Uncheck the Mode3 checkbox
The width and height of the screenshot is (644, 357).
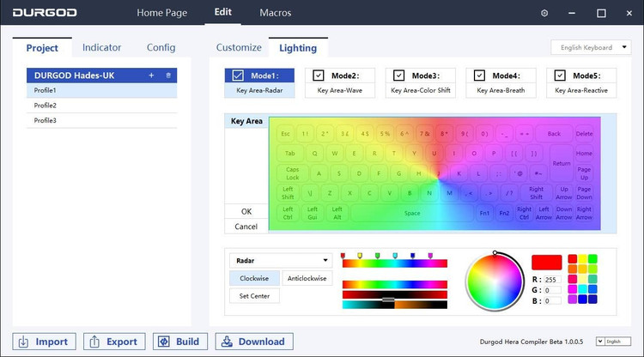398,76
